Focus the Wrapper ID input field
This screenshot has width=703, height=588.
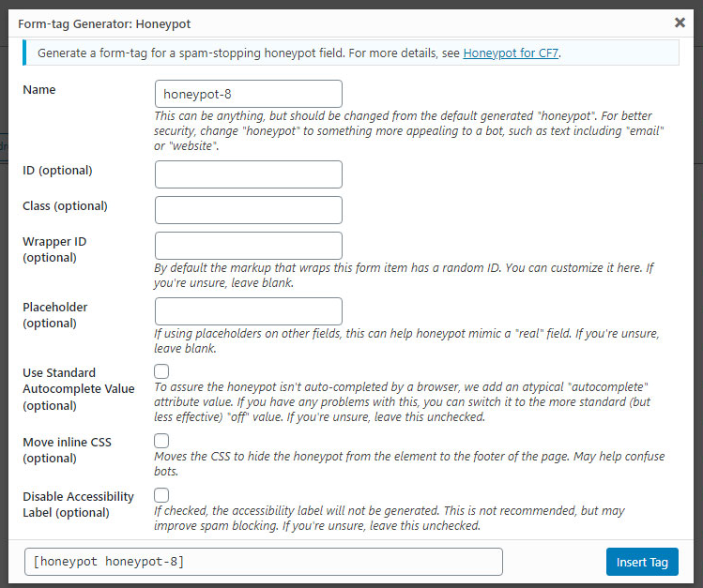click(249, 246)
